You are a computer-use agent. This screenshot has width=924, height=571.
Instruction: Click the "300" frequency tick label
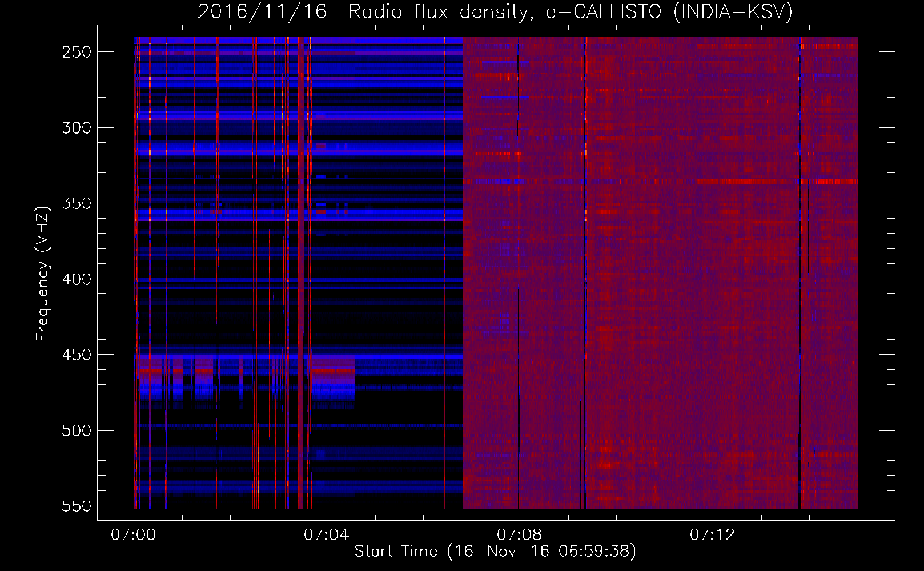tap(77, 128)
